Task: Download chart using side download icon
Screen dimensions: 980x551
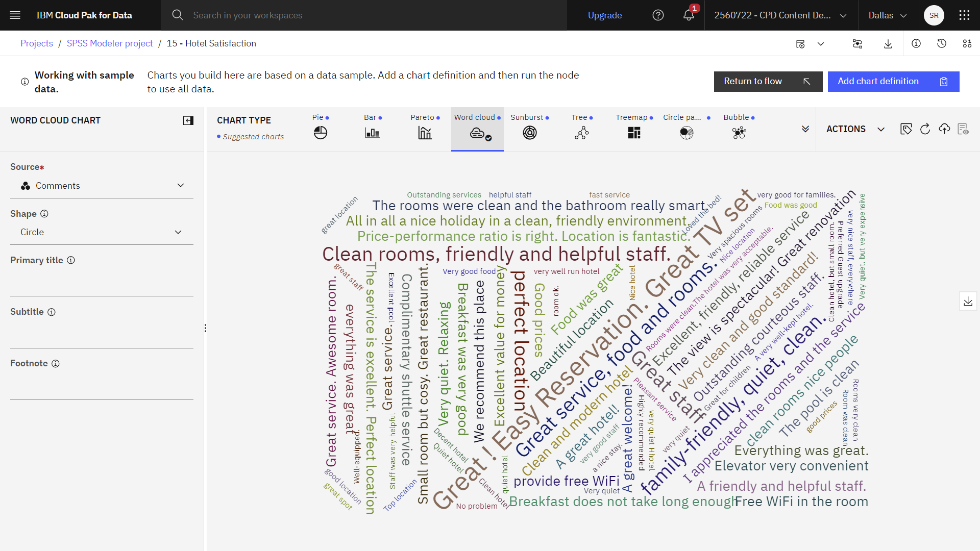Action: coord(968,302)
